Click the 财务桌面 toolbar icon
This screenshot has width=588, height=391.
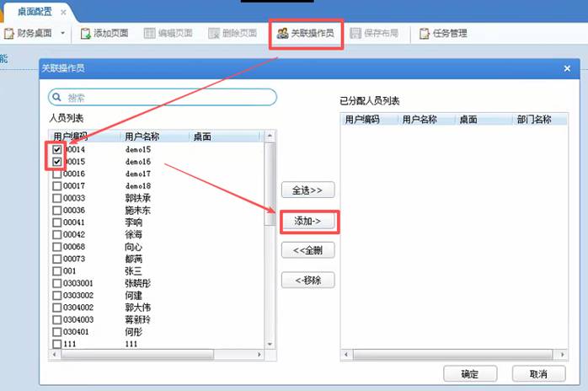9,34
